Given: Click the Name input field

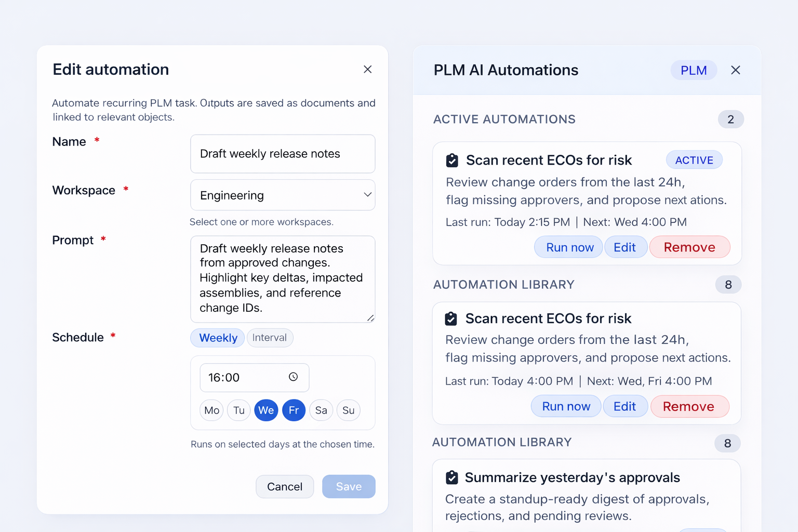Looking at the screenshot, I should coord(283,154).
